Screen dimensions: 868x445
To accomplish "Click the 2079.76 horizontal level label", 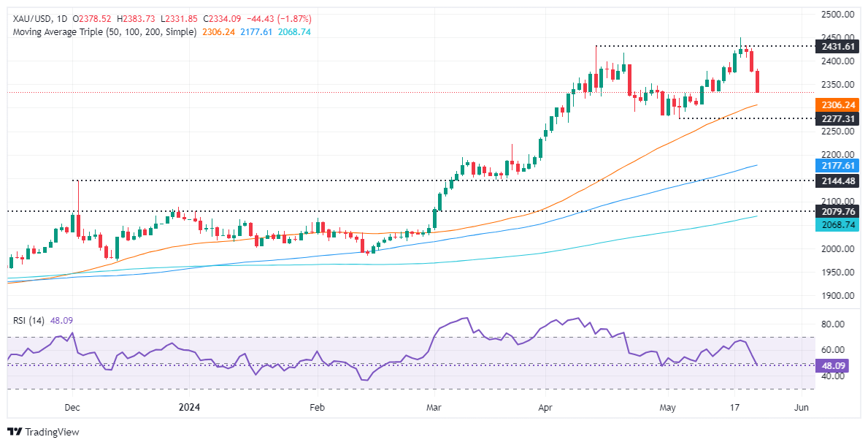I will (x=834, y=211).
